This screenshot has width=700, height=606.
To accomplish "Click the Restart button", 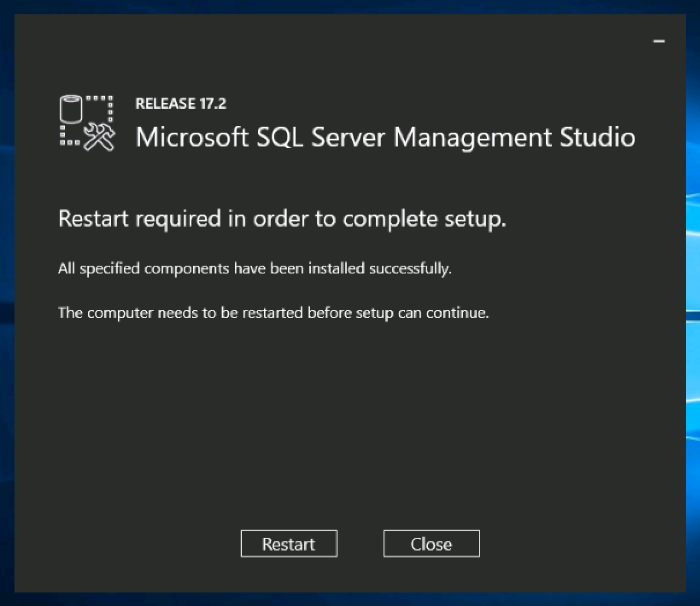I will (x=289, y=544).
